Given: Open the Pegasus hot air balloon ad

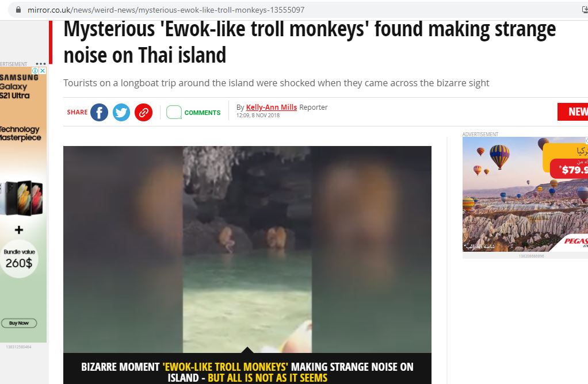Looking at the screenshot, I should (525, 194).
